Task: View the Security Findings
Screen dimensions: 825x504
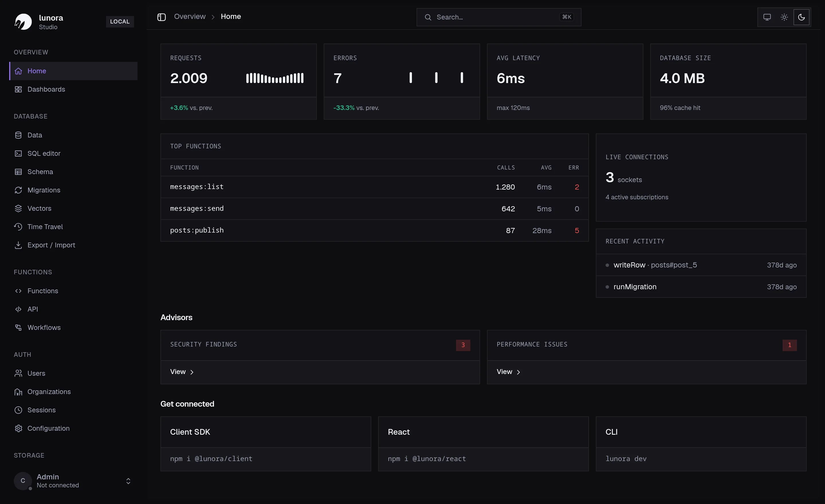Action: [x=182, y=372]
